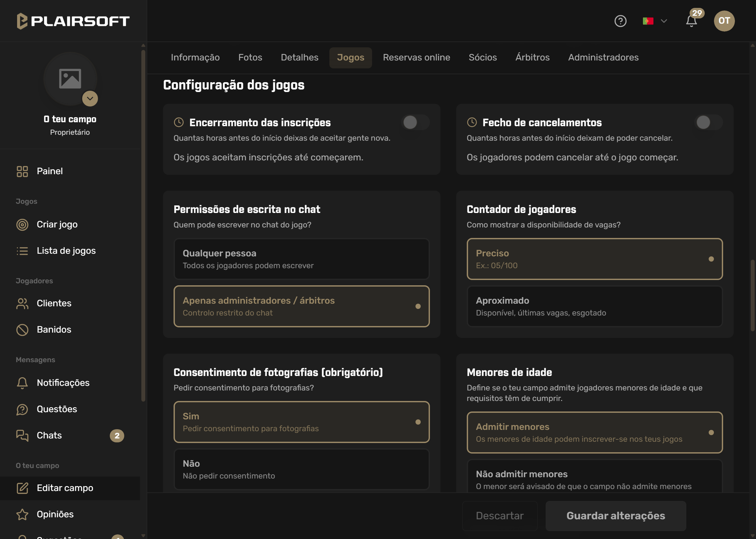Viewport: 756px width, 539px height.
Task: Click the Editar campo pencil icon
Action: (x=22, y=488)
